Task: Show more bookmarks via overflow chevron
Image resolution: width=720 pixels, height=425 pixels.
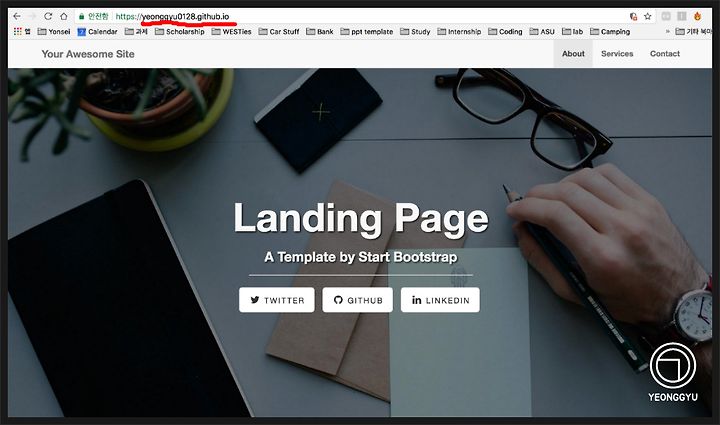Action: [667, 31]
